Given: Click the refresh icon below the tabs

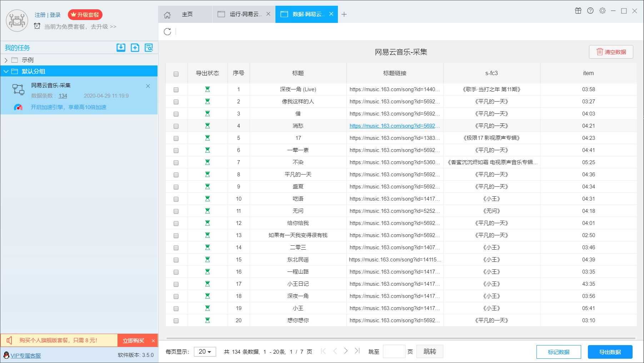Looking at the screenshot, I should click(x=167, y=31).
